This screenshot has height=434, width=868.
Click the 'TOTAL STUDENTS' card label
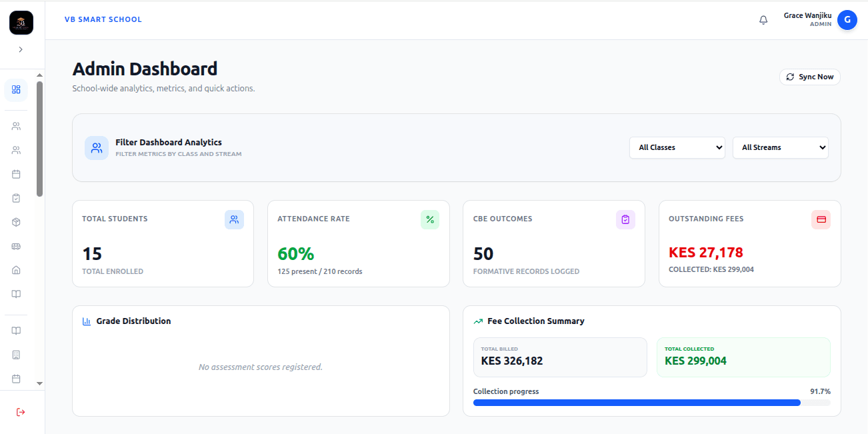115,219
